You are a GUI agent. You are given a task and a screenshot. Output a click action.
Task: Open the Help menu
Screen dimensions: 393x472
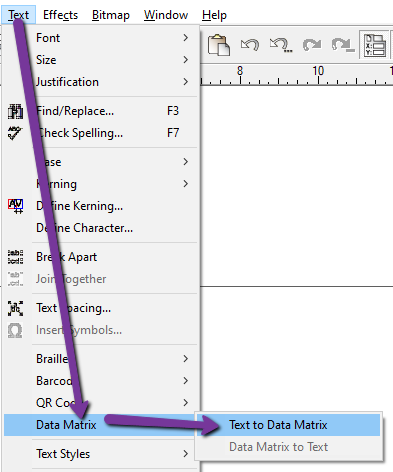tap(214, 15)
